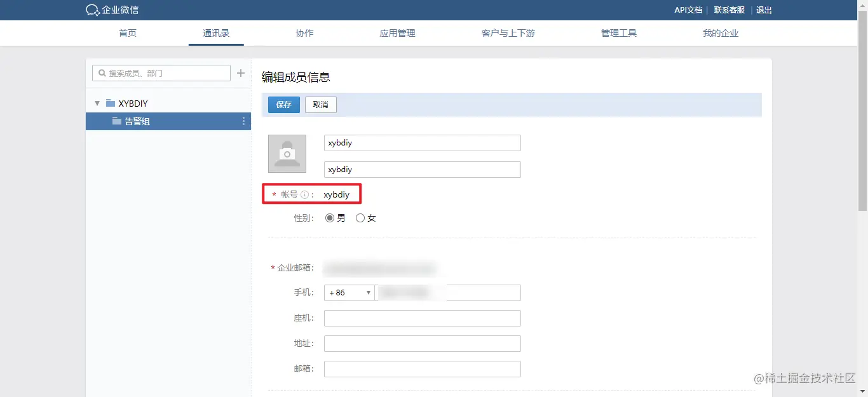Image resolution: width=868 pixels, height=397 pixels.
Task: Switch to the 管理工具 tab
Action: (x=619, y=33)
